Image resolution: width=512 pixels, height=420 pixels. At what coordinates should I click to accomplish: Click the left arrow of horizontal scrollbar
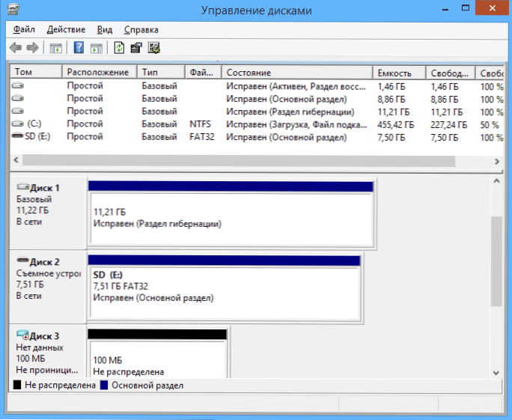tap(16, 160)
